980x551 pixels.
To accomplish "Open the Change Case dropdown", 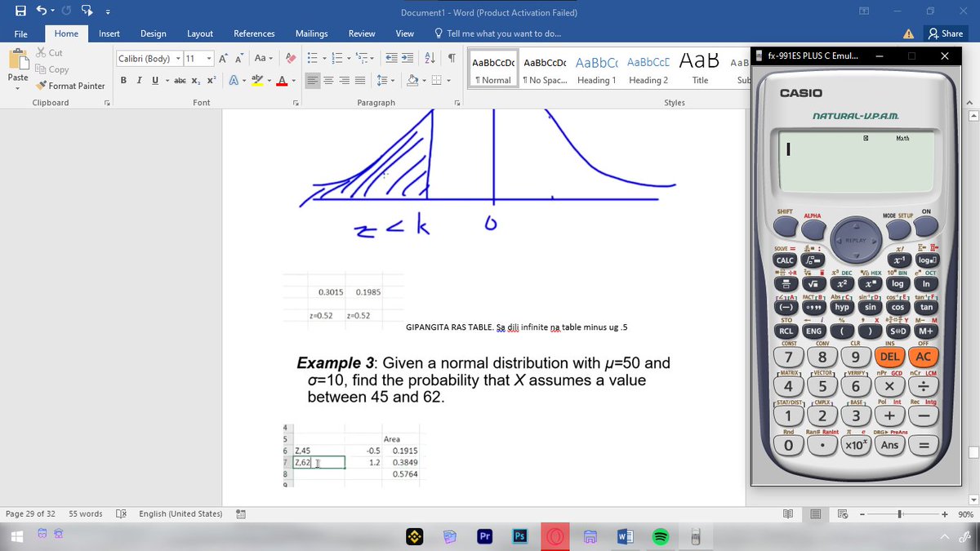I will click(263, 58).
